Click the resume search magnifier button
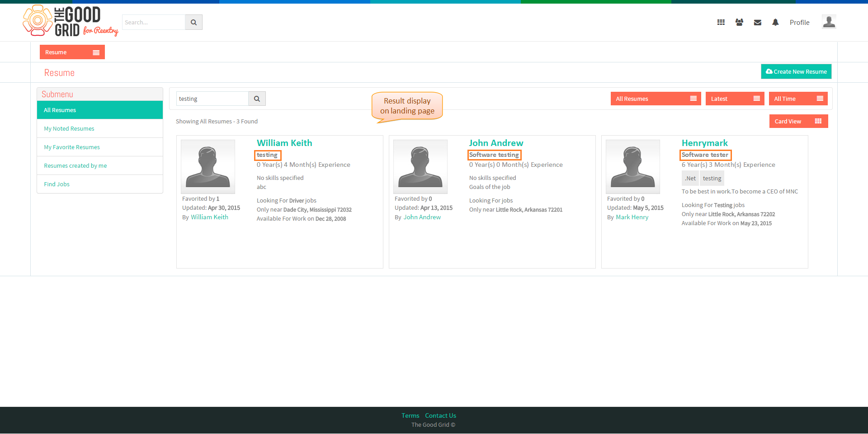 pos(257,99)
